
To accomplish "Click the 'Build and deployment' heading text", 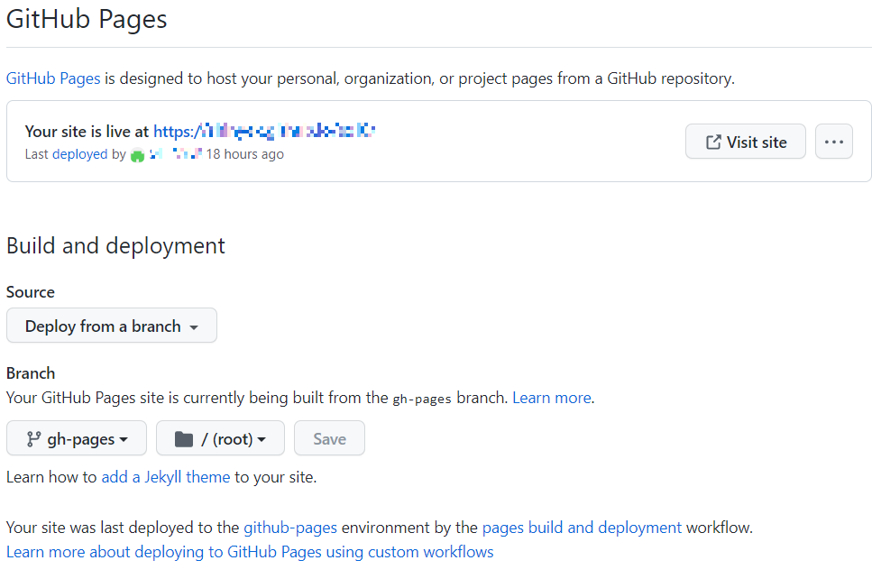I will click(115, 246).
